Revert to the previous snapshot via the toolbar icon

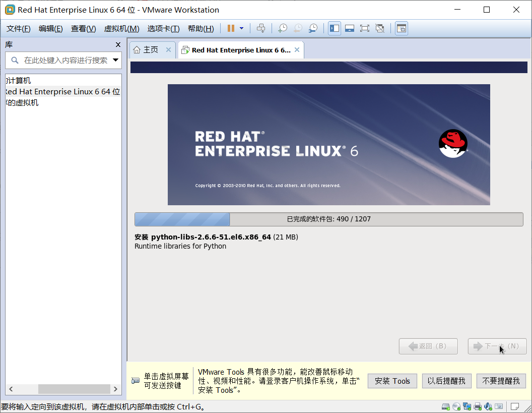[298, 28]
